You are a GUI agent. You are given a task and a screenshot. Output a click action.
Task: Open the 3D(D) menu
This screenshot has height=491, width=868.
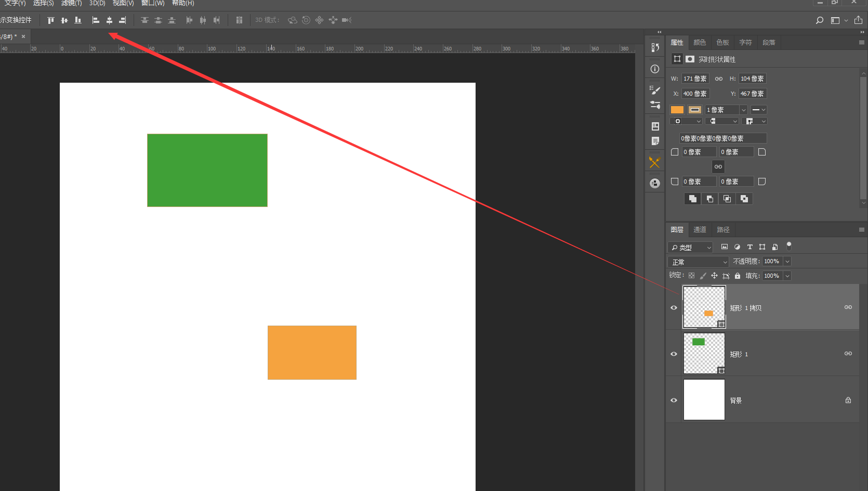pyautogui.click(x=97, y=3)
